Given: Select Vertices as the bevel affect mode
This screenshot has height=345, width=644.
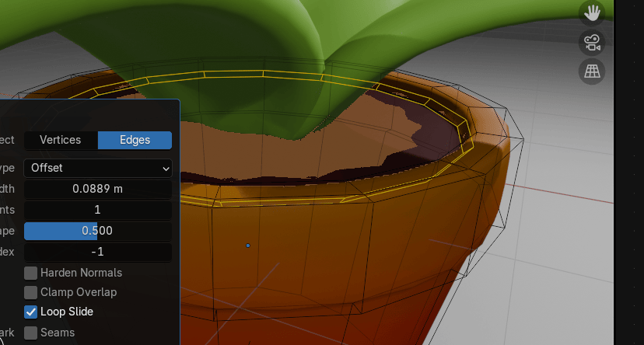Looking at the screenshot, I should [61, 140].
